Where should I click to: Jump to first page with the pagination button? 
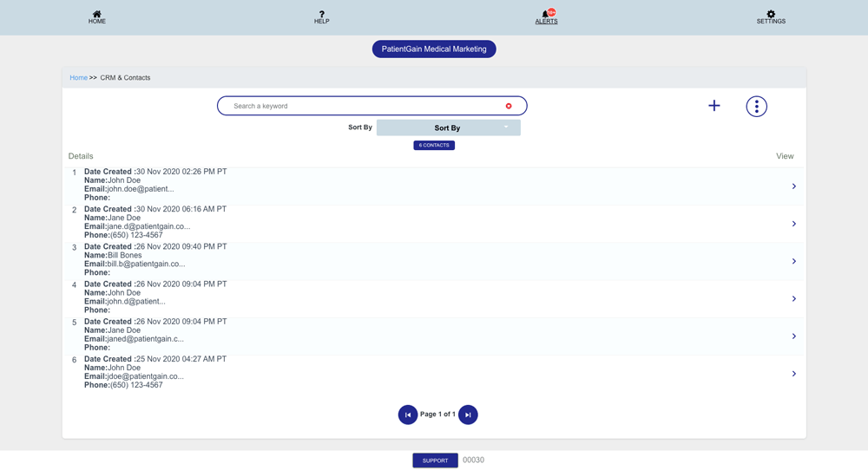(x=408, y=415)
